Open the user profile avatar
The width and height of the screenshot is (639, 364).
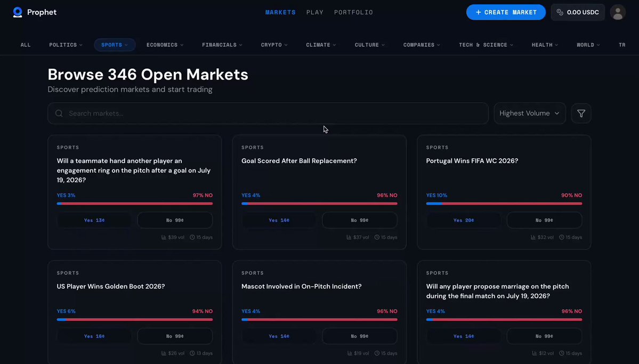(618, 12)
